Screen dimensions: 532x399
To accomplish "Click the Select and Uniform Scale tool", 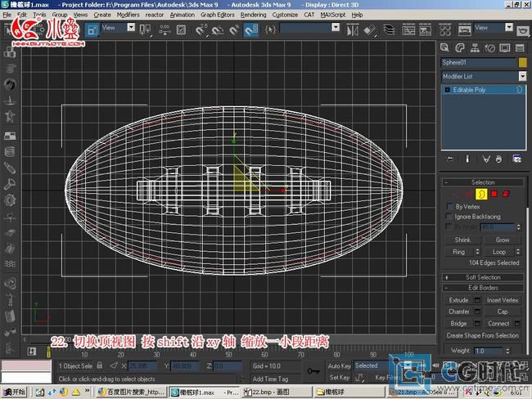I will (x=92, y=30).
